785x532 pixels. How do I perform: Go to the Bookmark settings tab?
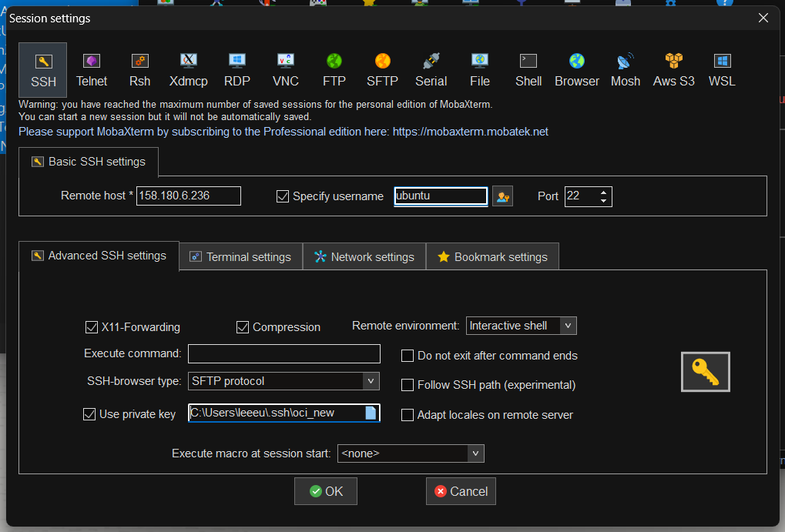click(x=492, y=256)
